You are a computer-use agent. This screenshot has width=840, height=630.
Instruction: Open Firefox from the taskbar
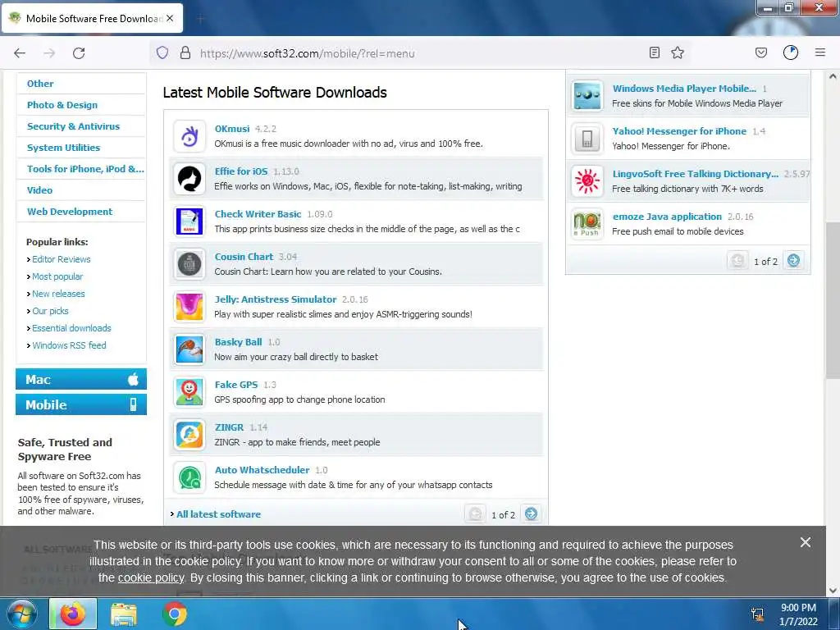coord(73,614)
